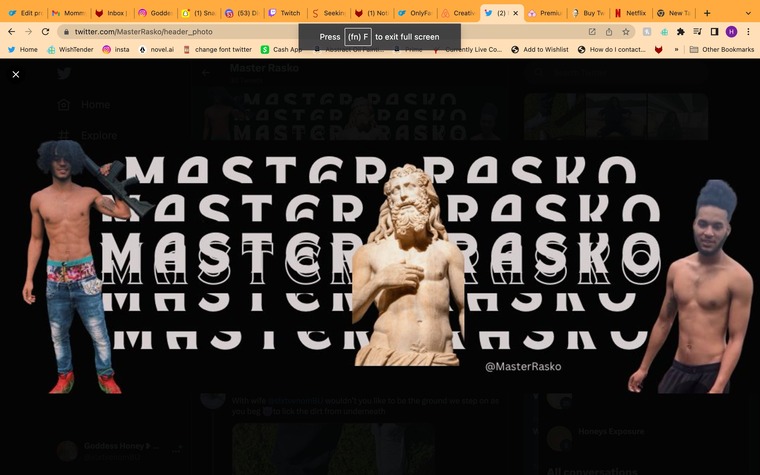Close the header photo overlay with the X
Viewport: 760px width, 475px height.
(x=16, y=74)
